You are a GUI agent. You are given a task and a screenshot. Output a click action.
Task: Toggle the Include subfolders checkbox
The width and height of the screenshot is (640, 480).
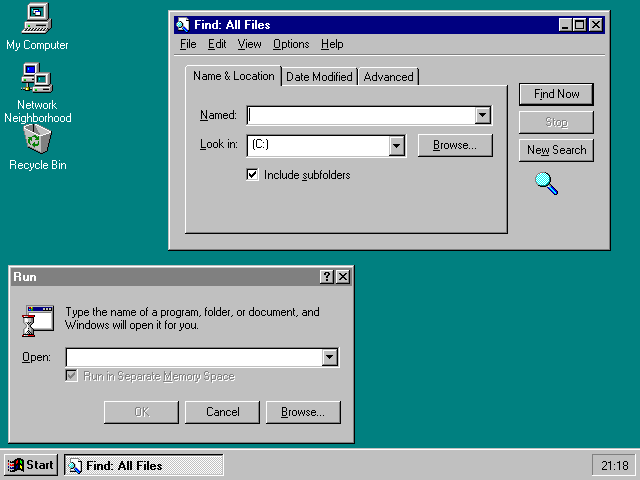[252, 175]
